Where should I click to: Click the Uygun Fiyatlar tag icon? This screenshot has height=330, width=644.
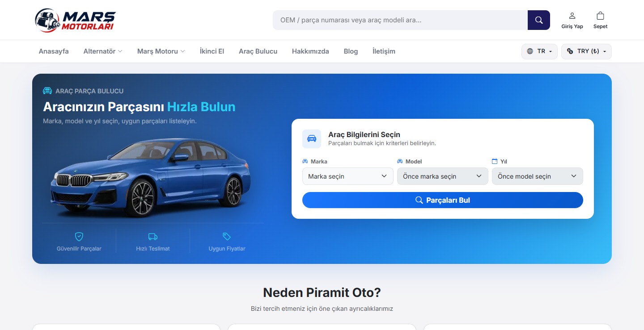coord(227,236)
